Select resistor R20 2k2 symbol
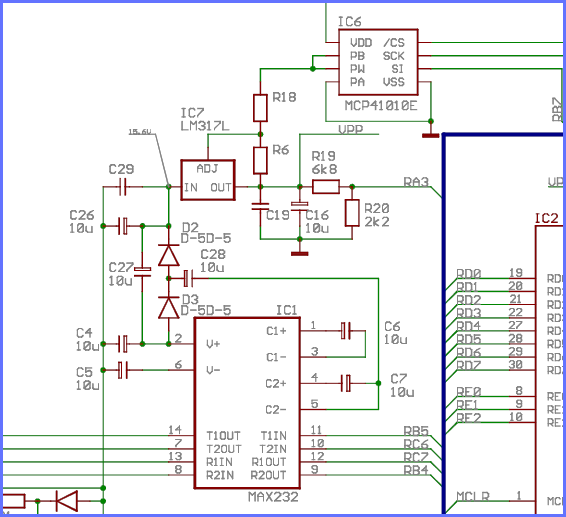This screenshot has width=566, height=517. point(352,213)
